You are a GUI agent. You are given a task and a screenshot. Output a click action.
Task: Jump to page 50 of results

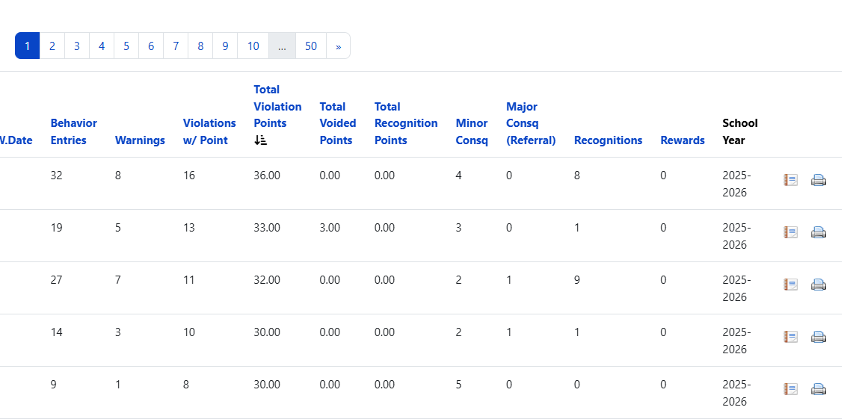311,46
